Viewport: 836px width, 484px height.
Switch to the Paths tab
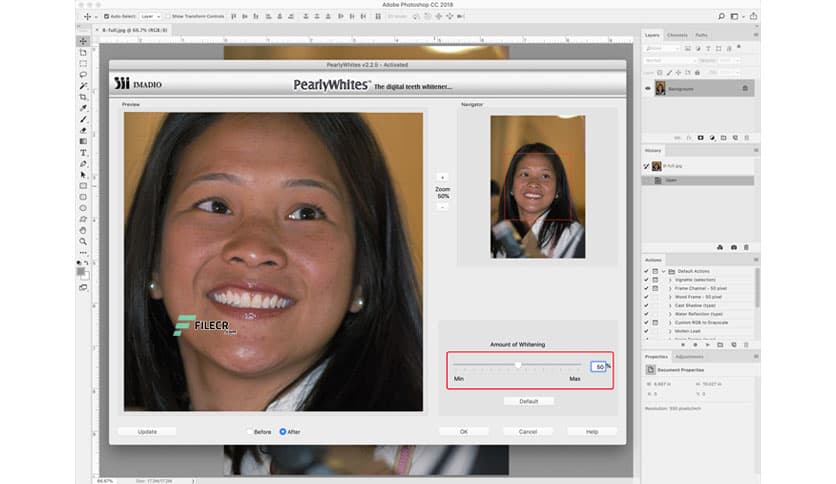tap(701, 35)
